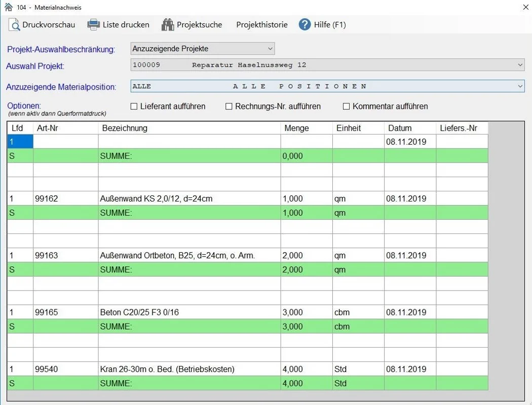Click the home icon in title bar
The height and width of the screenshot is (405, 532).
point(8,7)
